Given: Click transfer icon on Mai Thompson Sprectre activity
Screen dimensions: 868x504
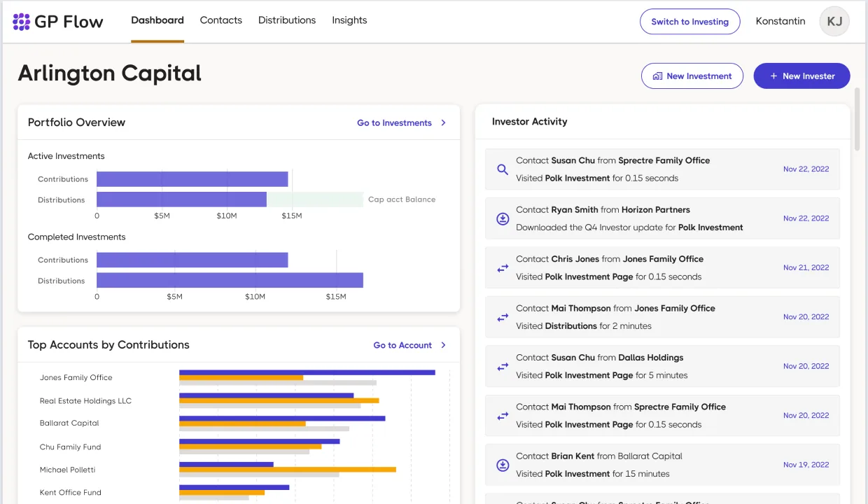Looking at the screenshot, I should point(503,416).
